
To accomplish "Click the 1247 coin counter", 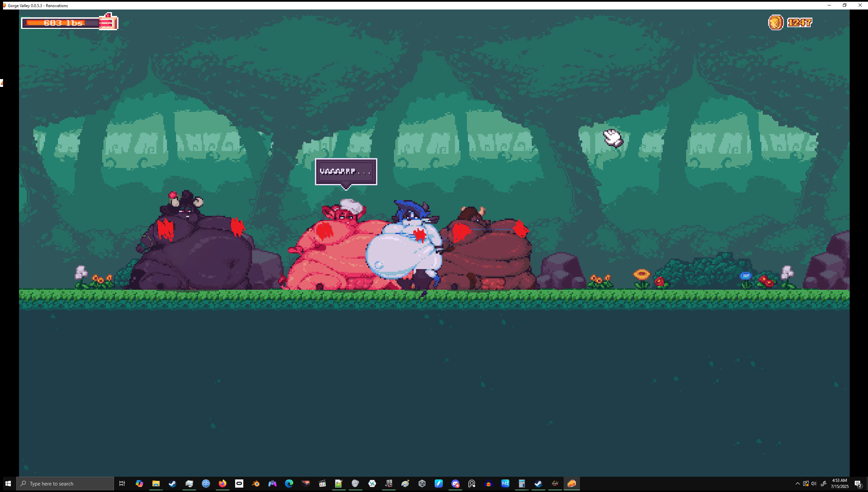I will 799,22.
